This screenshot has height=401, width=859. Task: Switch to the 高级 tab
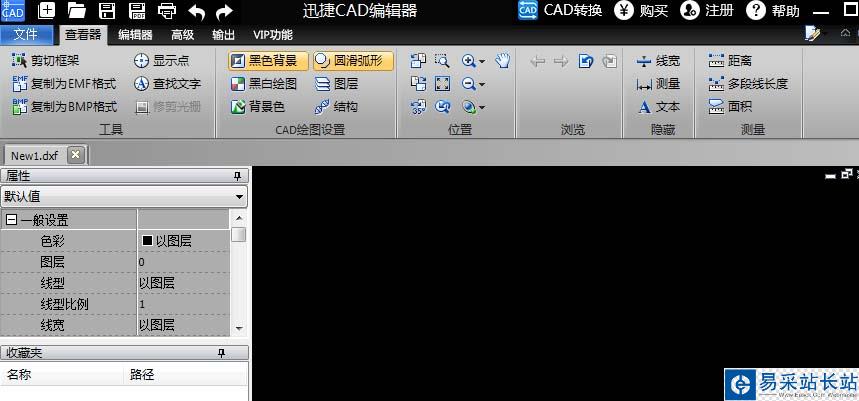(182, 36)
